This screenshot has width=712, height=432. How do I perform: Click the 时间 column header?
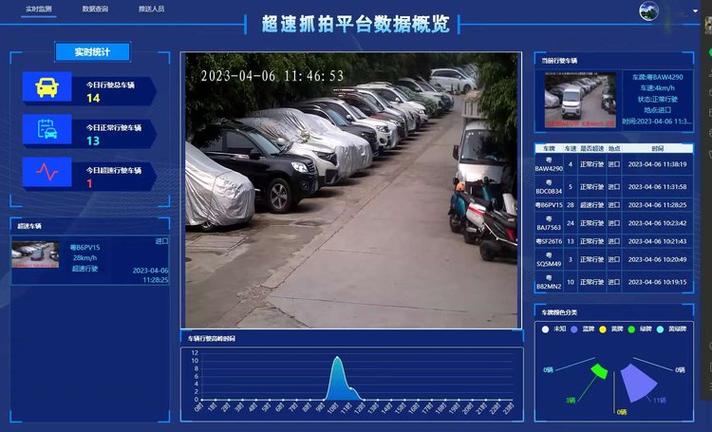[x=658, y=149]
